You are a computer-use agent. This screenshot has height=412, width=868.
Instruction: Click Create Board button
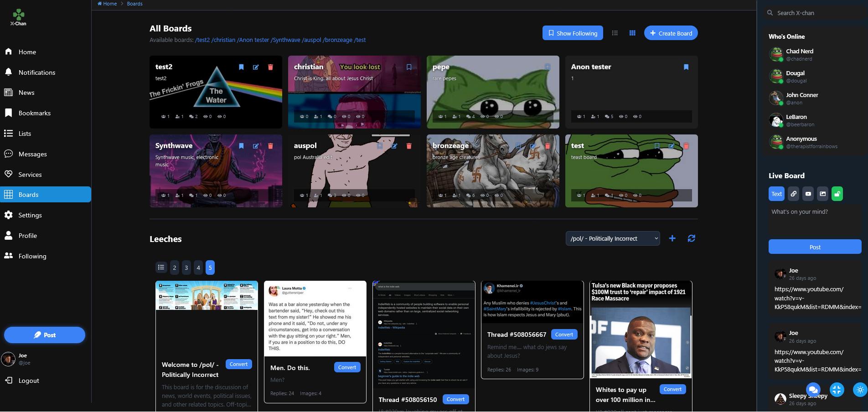click(671, 33)
